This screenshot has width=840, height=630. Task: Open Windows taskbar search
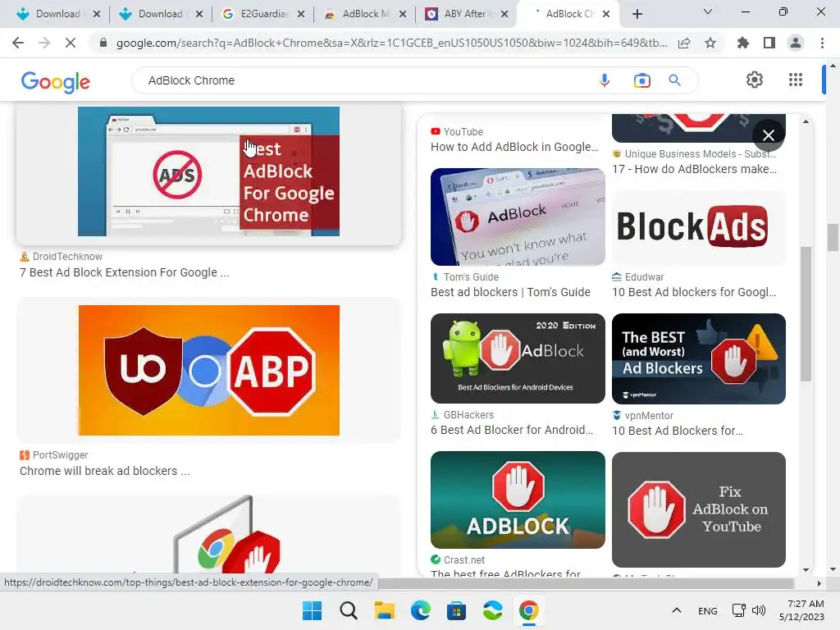coord(348,610)
